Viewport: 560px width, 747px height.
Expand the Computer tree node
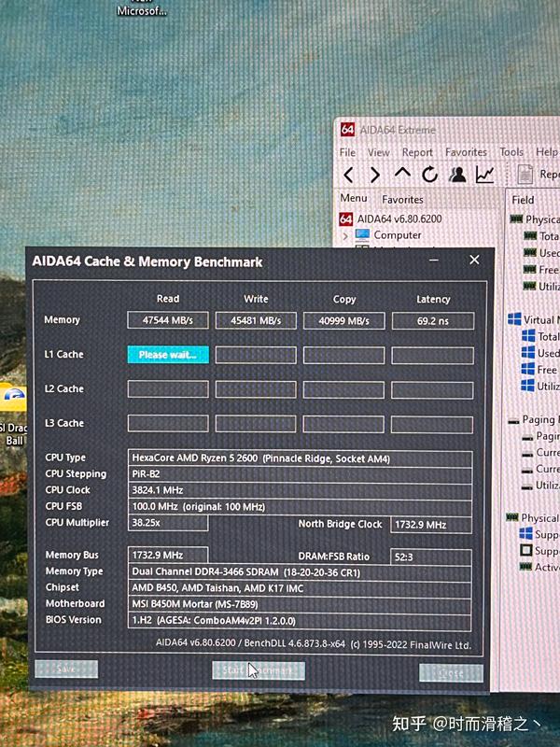tap(345, 235)
